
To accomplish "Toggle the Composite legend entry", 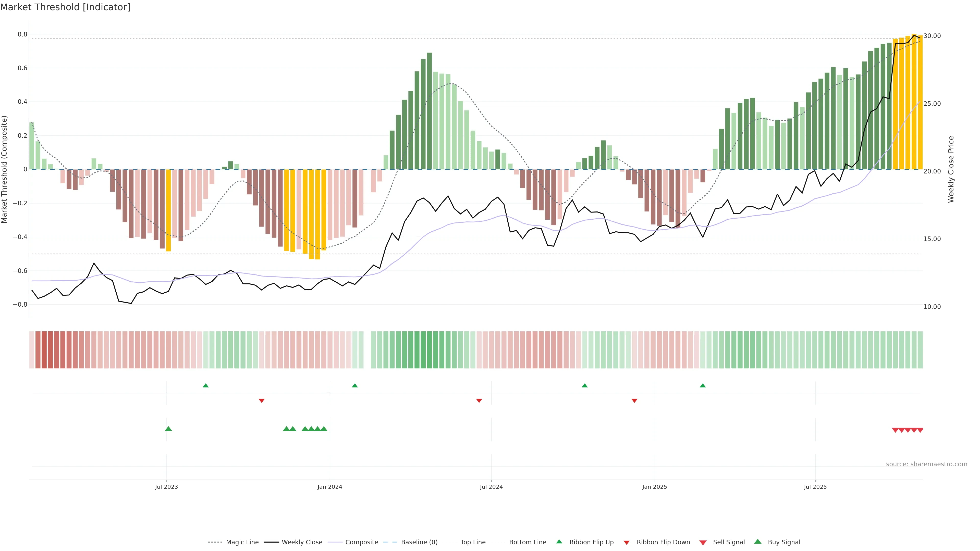I will pyautogui.click(x=361, y=542).
